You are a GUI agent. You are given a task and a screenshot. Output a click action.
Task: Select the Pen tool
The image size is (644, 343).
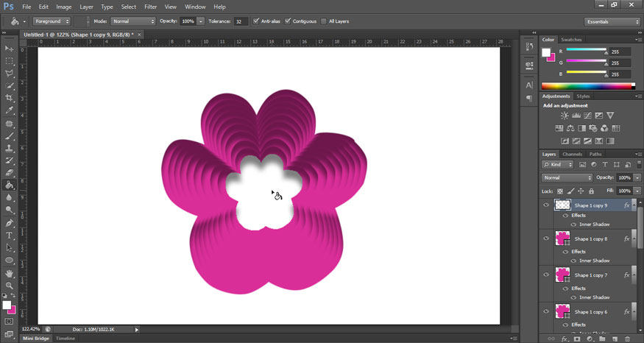(x=10, y=223)
